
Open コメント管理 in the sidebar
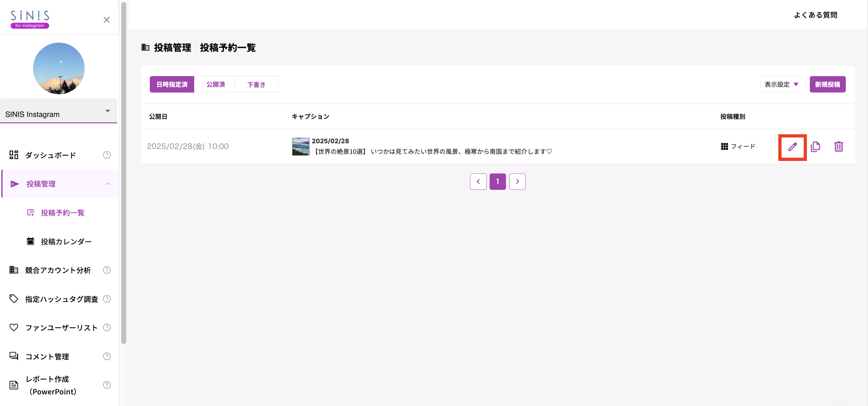click(x=47, y=357)
